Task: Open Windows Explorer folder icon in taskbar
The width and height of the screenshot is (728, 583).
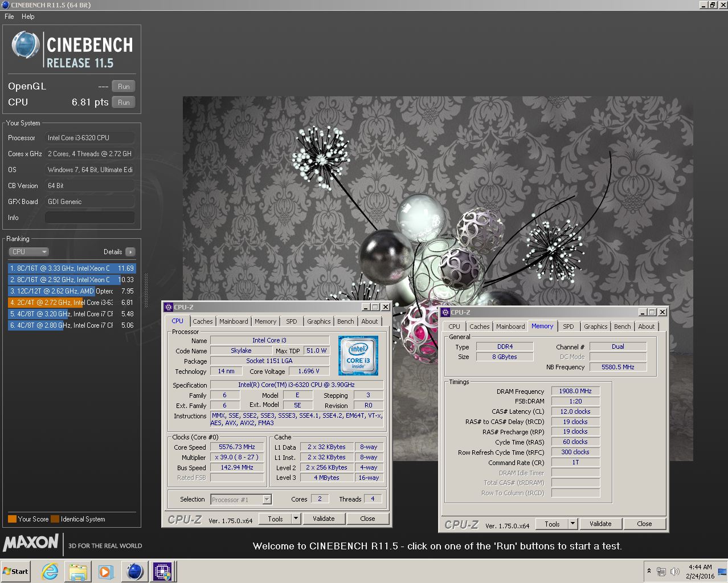Action: (x=78, y=572)
